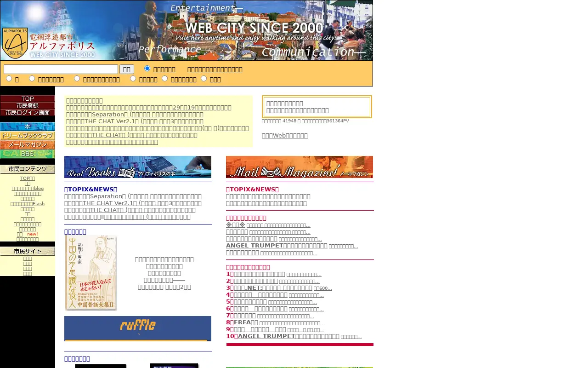Click the Real Books banner image
This screenshot has width=588, height=368.
(138, 167)
